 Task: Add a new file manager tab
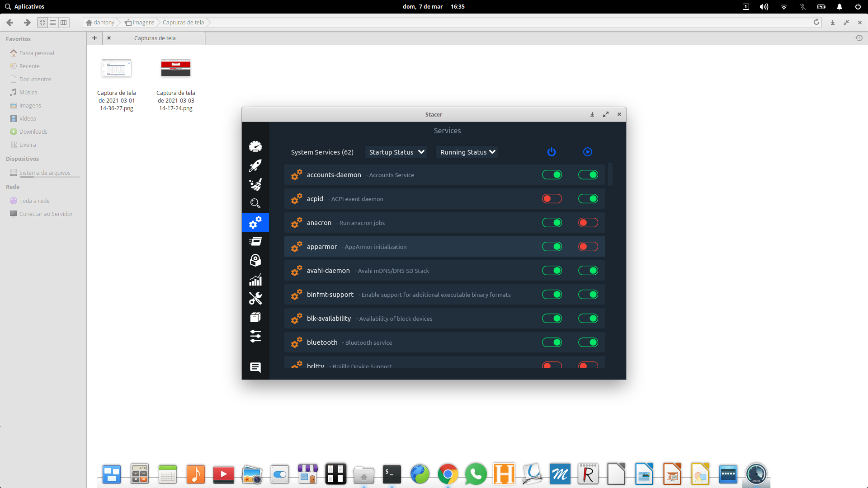click(94, 38)
